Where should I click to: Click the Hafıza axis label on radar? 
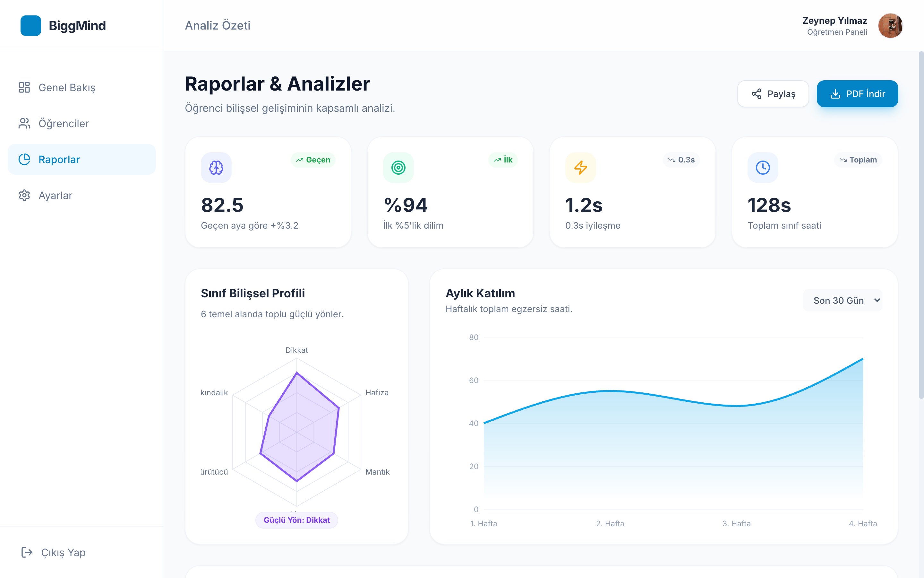coord(377,393)
